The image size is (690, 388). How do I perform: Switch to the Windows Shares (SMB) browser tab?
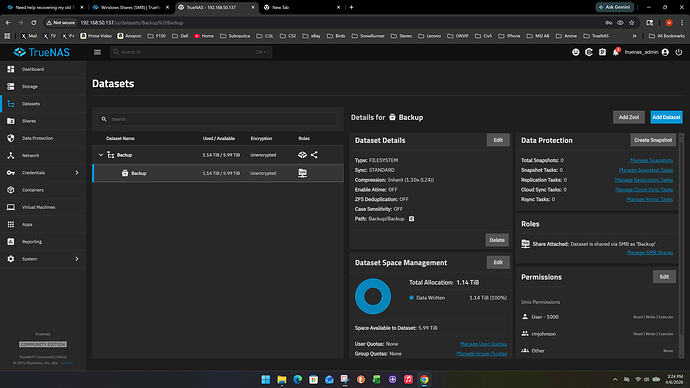[x=130, y=7]
